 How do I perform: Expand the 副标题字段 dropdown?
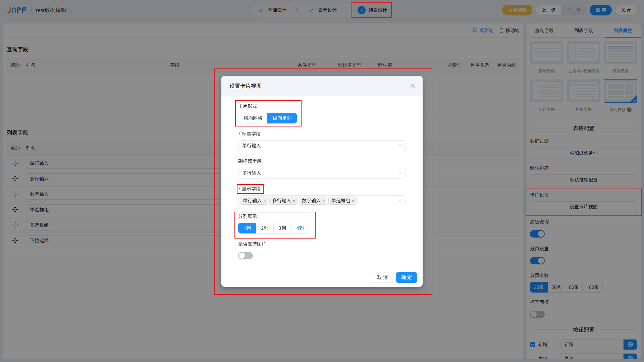click(322, 173)
